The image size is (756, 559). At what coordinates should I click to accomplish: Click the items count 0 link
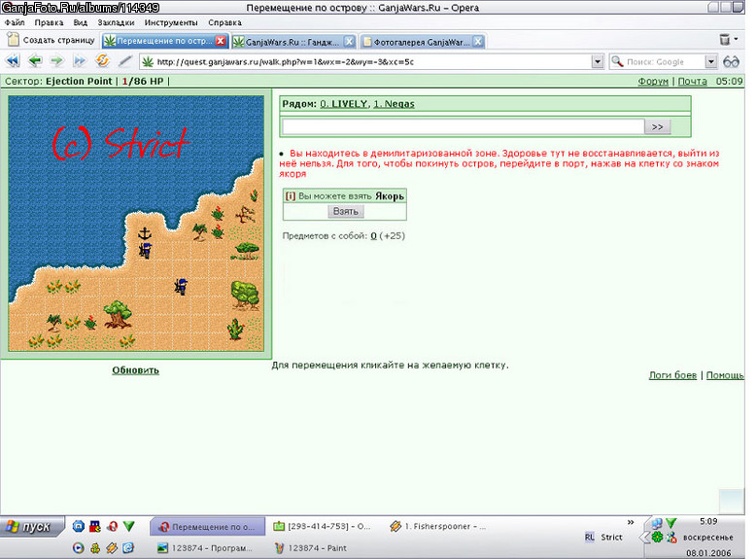pos(373,236)
